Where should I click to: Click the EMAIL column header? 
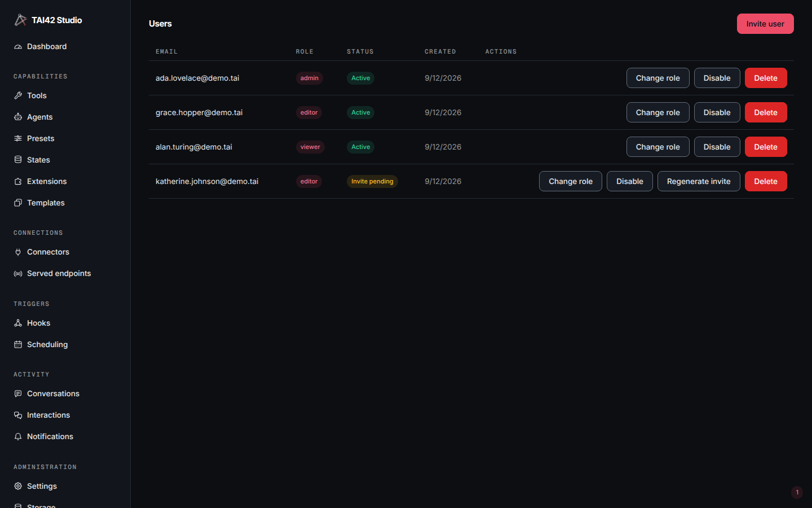pyautogui.click(x=166, y=51)
